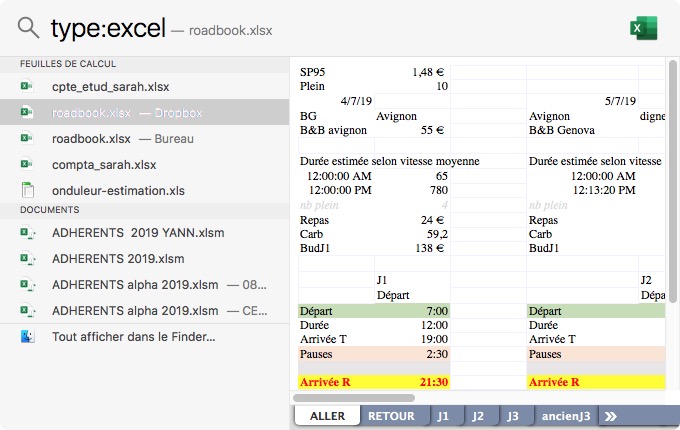Viewport: 680px width, 430px height.
Task: Click the Excel app icon in search bar
Action: 643,29
